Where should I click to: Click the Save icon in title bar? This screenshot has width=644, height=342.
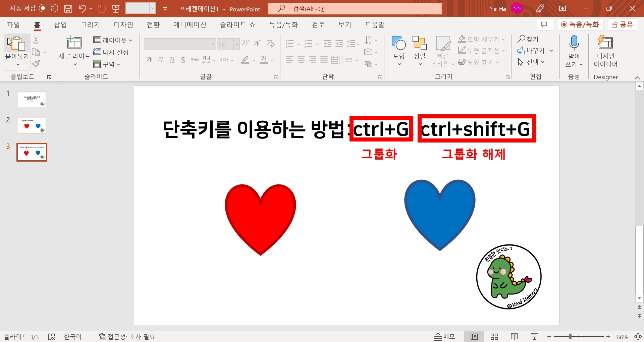point(68,9)
